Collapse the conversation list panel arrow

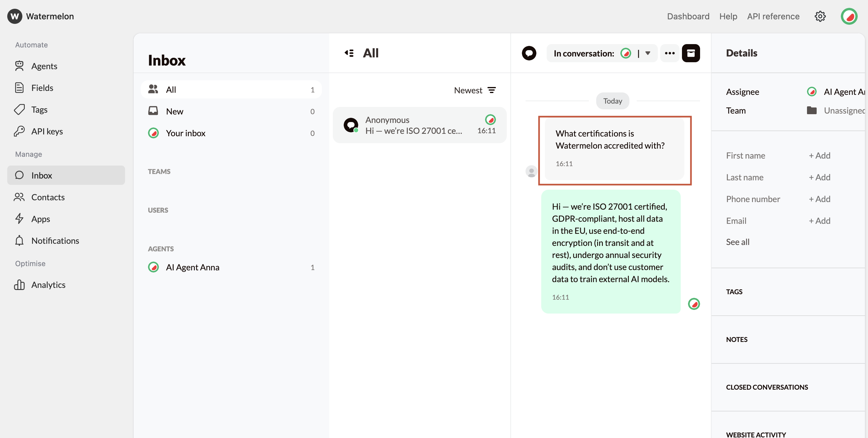349,53
